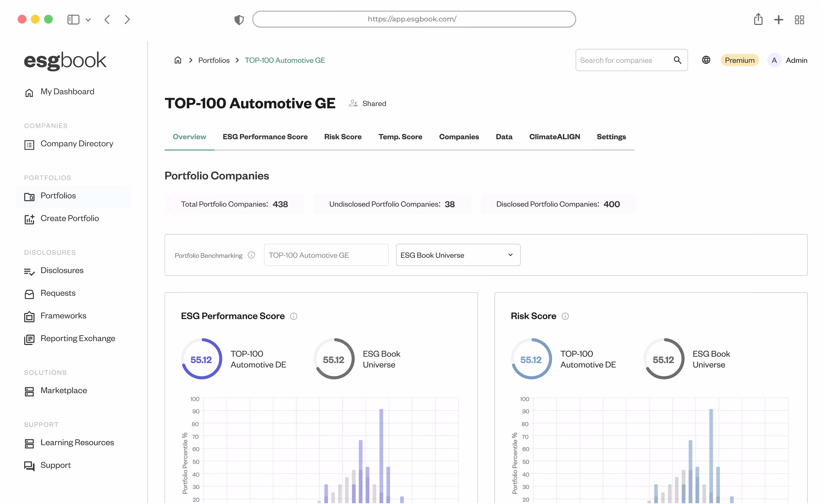Open sidebar toggle dropdown chevron
825x504 pixels.
(88, 20)
